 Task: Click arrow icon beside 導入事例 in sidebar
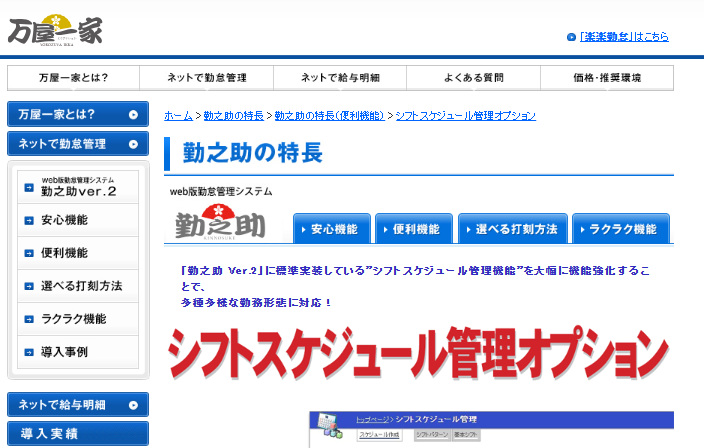click(x=29, y=352)
